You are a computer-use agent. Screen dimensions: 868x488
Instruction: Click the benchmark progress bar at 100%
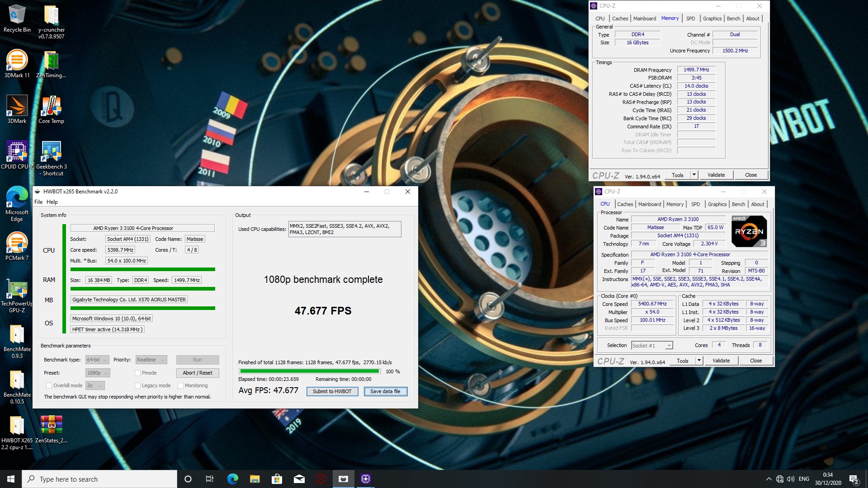click(310, 371)
